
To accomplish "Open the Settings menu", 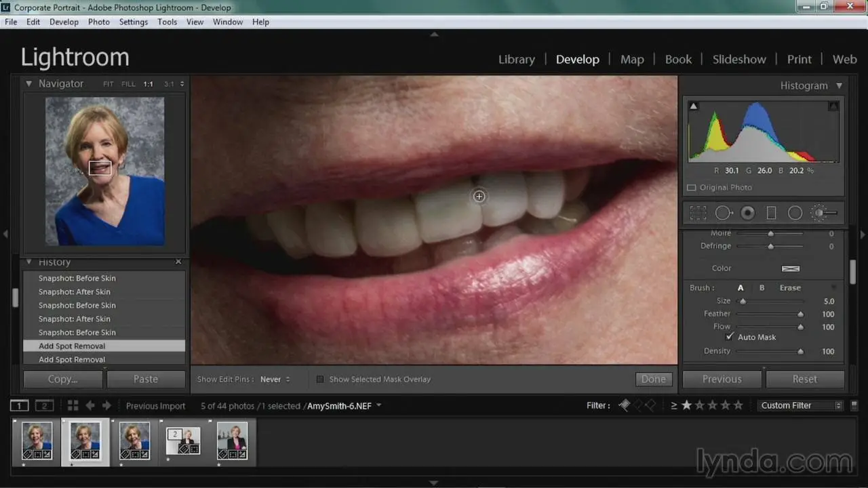I will point(133,22).
